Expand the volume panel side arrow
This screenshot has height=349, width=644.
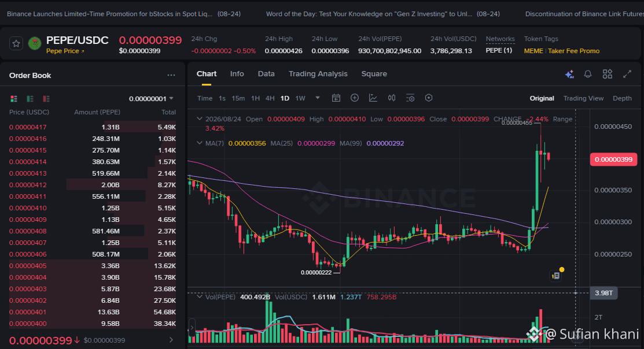[x=192, y=328]
